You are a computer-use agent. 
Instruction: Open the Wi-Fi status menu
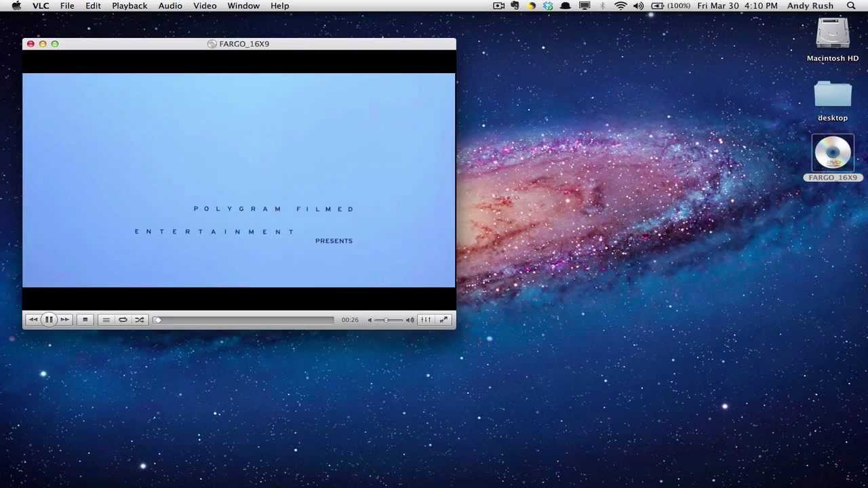620,5
